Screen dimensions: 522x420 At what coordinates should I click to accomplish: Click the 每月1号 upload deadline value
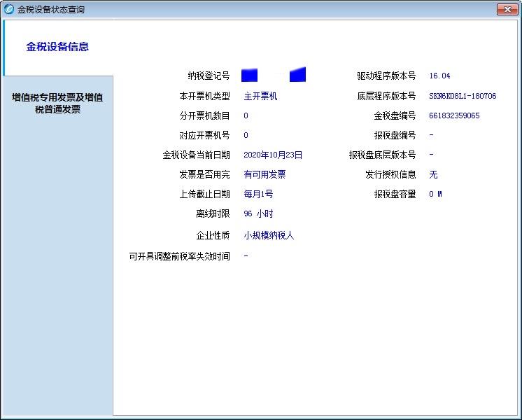point(258,194)
